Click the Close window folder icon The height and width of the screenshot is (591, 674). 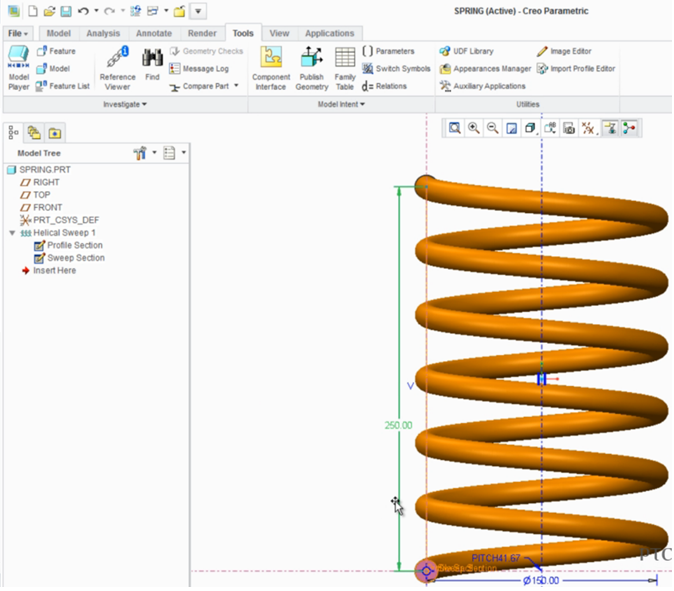[x=179, y=11]
